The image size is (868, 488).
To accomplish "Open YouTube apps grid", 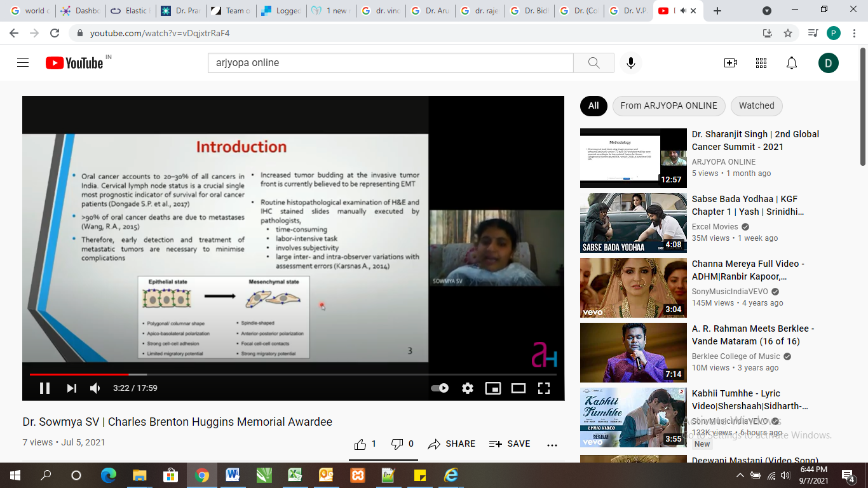I will (x=761, y=63).
